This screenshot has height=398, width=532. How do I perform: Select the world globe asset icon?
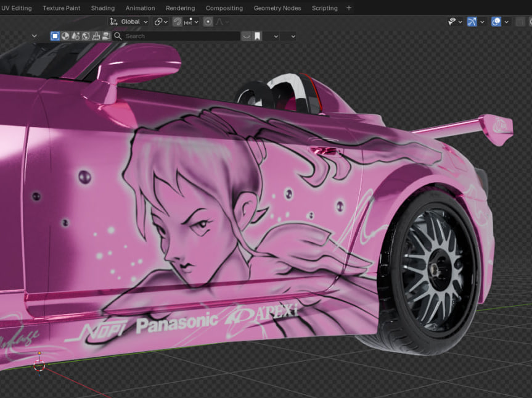(x=86, y=36)
